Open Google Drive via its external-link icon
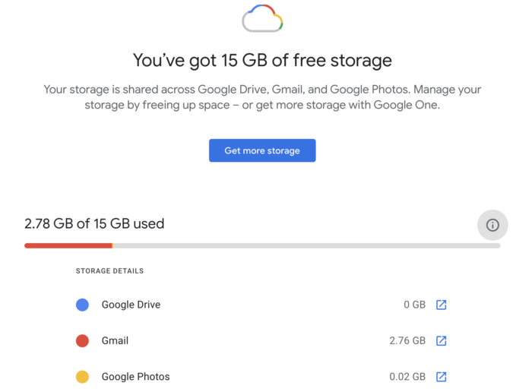 (x=441, y=305)
